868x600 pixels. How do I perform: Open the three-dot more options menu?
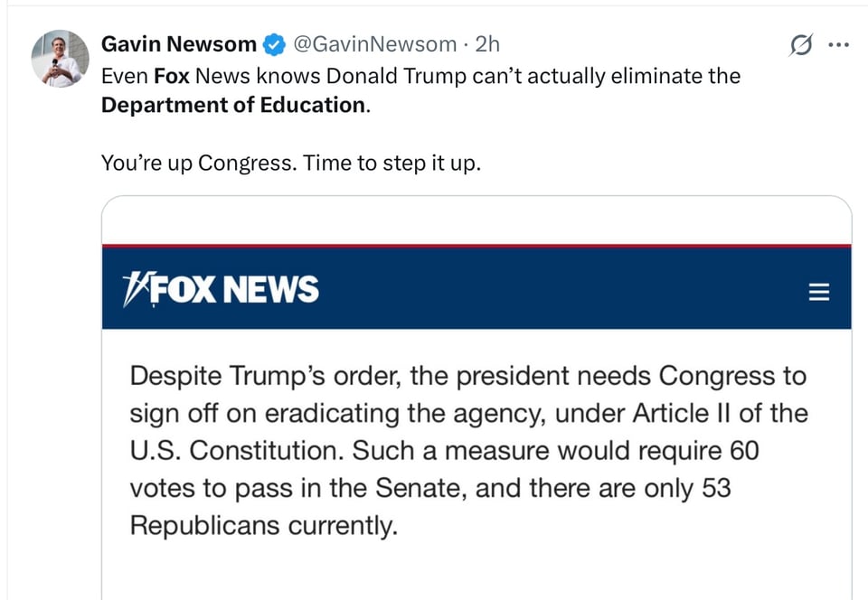[839, 44]
